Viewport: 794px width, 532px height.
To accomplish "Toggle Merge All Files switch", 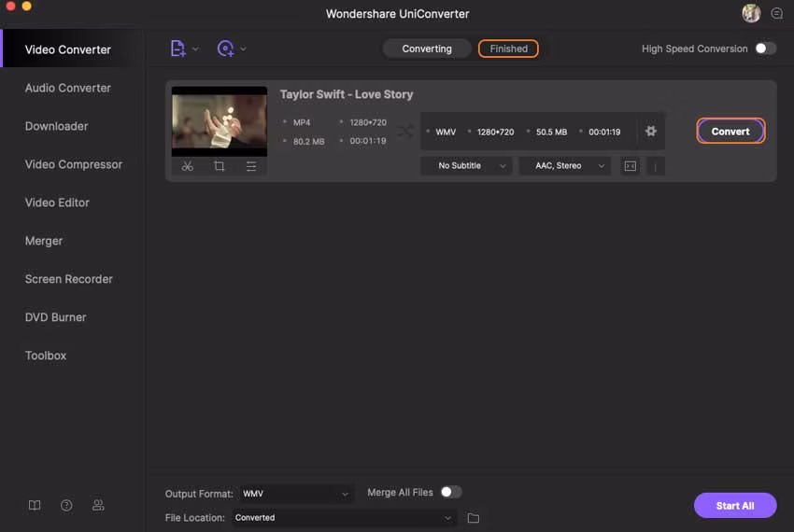I will (x=450, y=492).
